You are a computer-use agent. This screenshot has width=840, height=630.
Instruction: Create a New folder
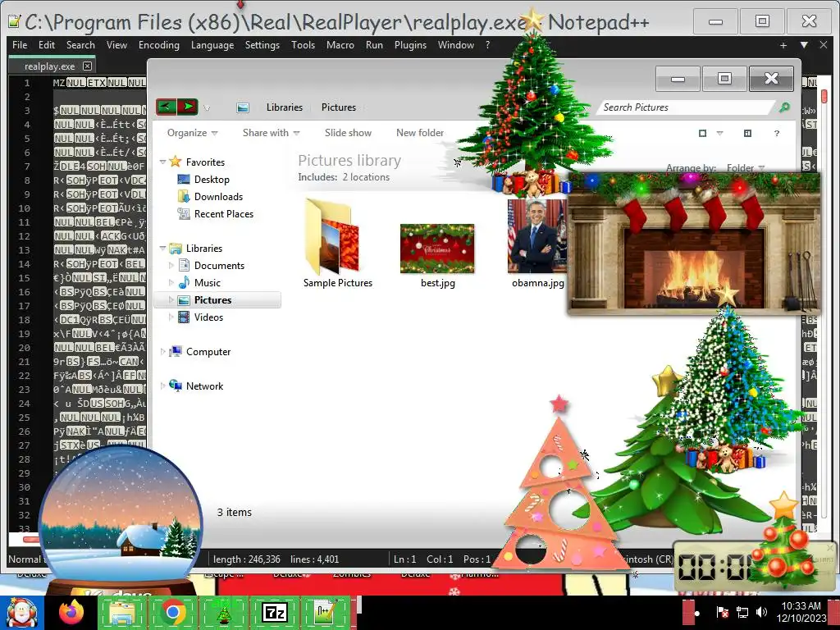pos(420,133)
